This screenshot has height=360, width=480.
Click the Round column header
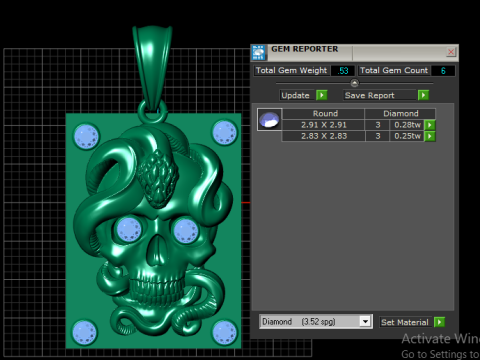tap(324, 114)
